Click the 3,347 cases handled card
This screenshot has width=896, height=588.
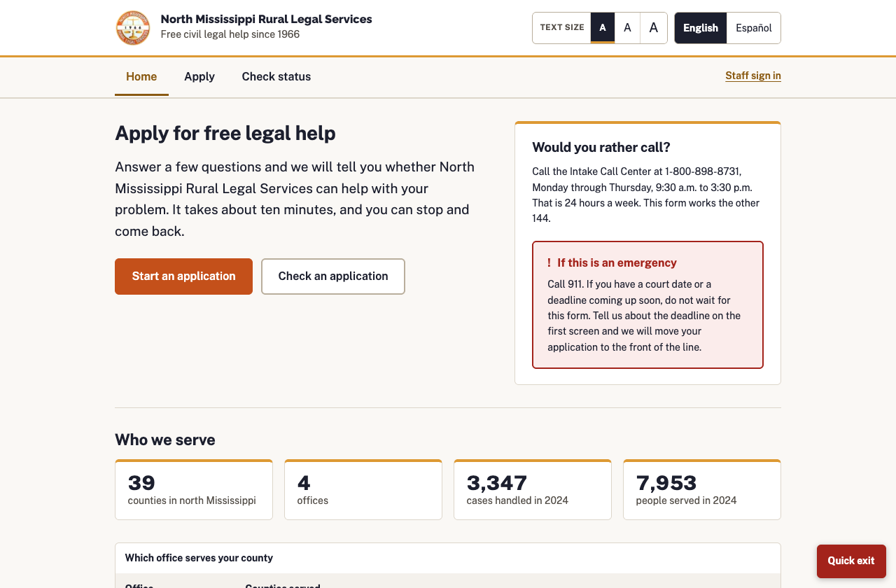533,490
